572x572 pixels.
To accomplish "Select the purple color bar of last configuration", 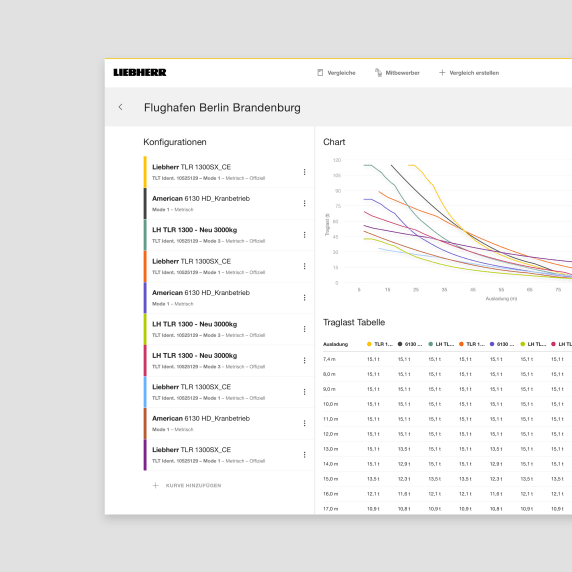I will click(145, 455).
